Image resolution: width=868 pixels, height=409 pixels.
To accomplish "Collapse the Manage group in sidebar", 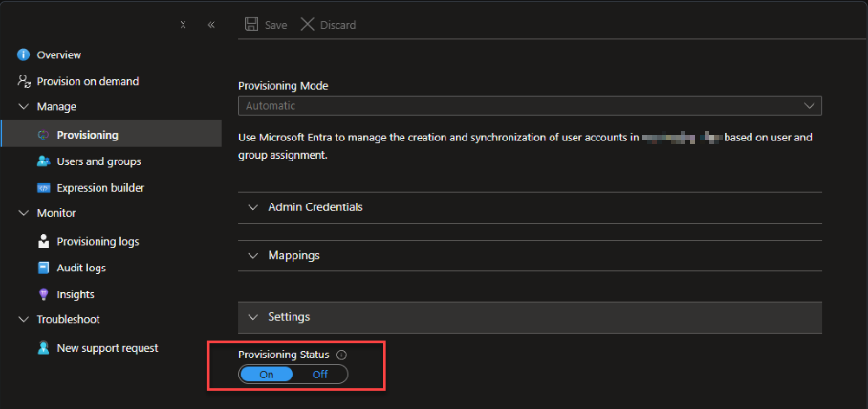I will (x=24, y=107).
